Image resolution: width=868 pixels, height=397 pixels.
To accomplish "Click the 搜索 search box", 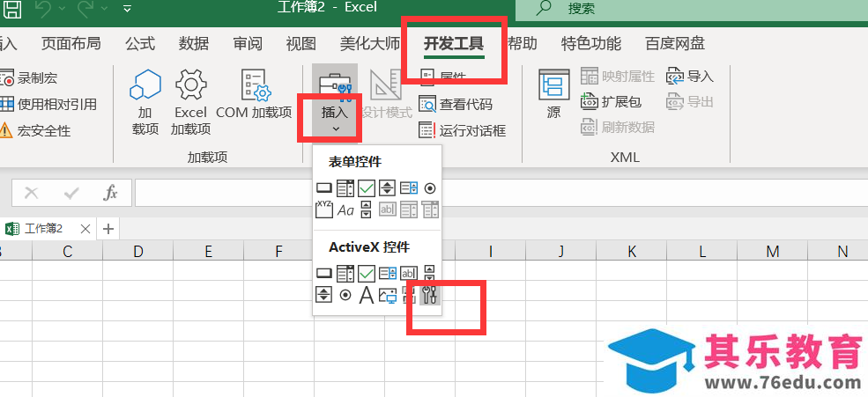I will coord(692,9).
